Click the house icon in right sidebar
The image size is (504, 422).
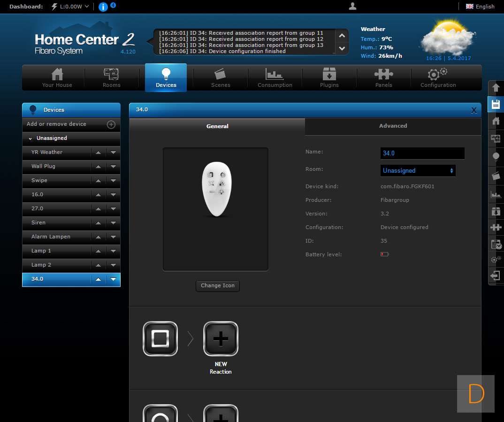pos(496,121)
